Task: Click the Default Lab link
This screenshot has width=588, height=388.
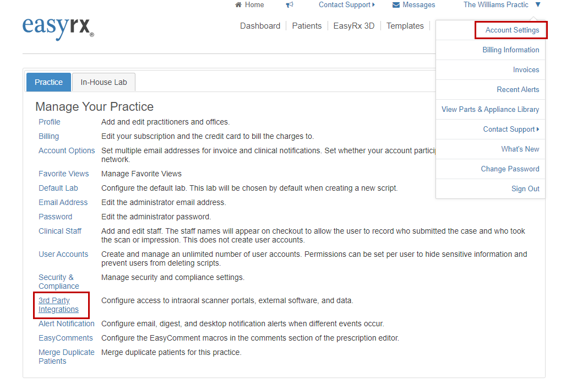Action: pos(58,188)
